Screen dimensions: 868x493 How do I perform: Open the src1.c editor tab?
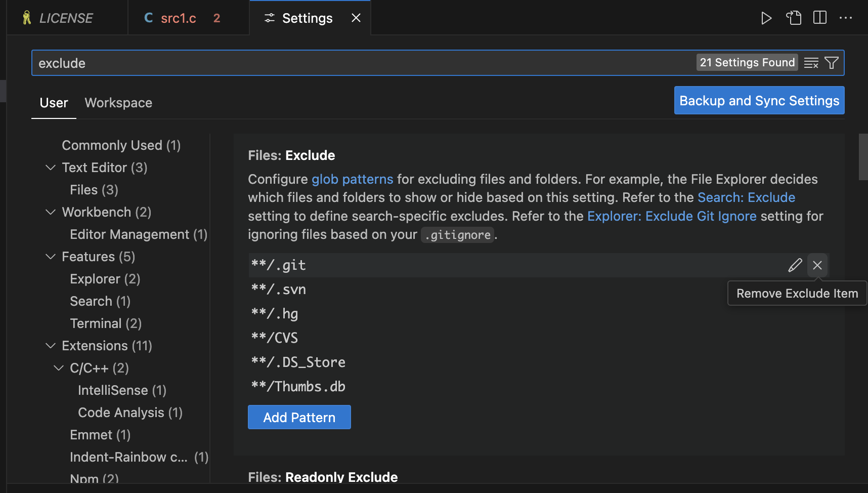[x=178, y=18]
